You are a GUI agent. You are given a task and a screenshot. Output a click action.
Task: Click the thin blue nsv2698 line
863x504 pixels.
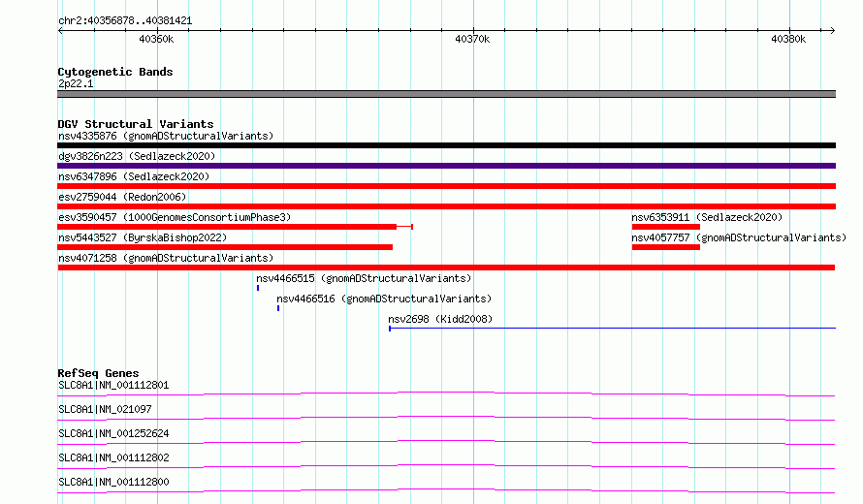(612, 329)
